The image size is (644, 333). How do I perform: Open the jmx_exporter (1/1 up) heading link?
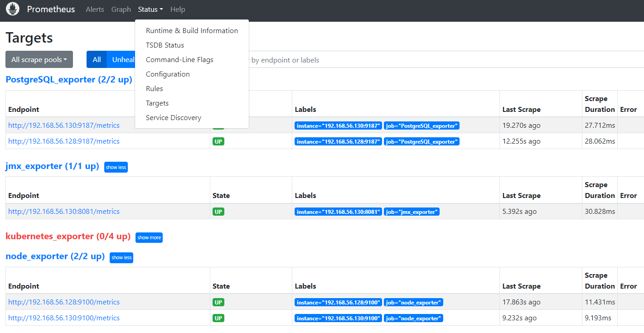[x=52, y=166]
